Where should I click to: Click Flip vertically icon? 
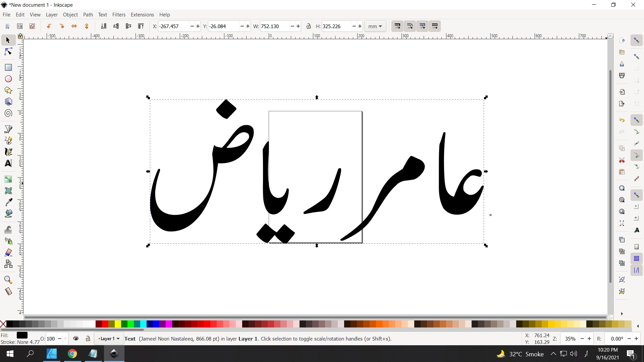[87, 26]
